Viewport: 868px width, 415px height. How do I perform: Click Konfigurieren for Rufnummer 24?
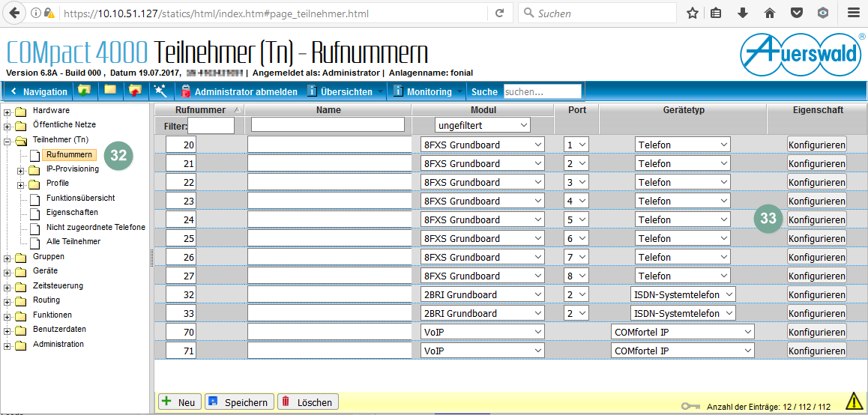[817, 220]
